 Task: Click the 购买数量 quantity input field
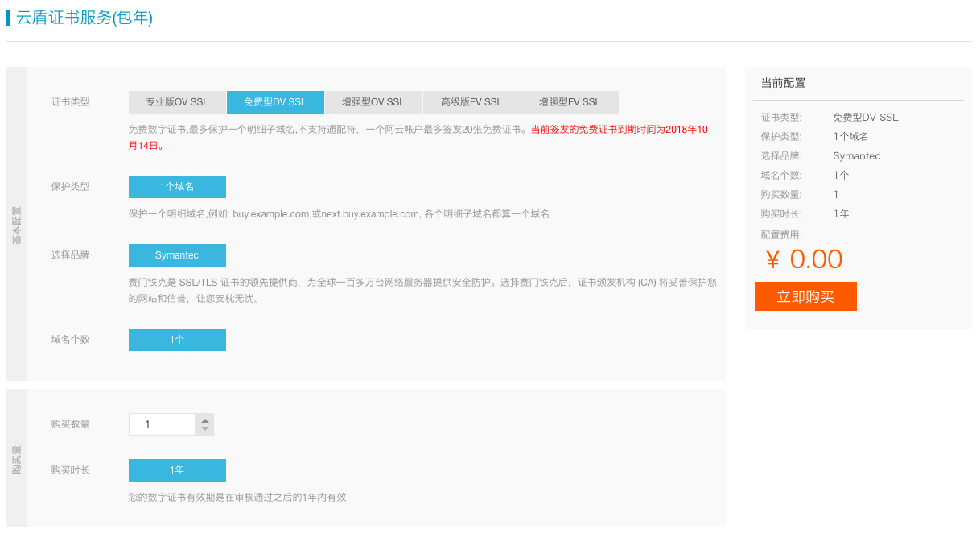click(x=162, y=424)
